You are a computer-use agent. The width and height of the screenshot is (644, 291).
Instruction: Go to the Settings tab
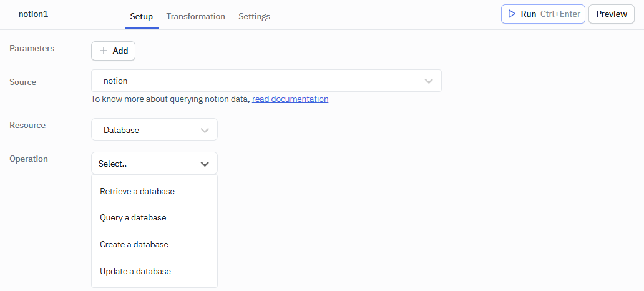coord(254,16)
